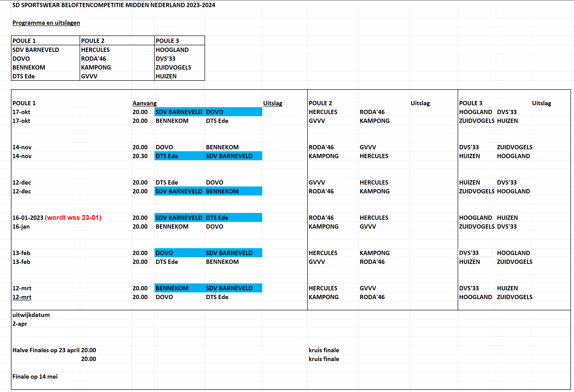Select 'BENNEKOM' in the 13-feb DTS Ede row
Screen dimensions: 574x392
222,262
